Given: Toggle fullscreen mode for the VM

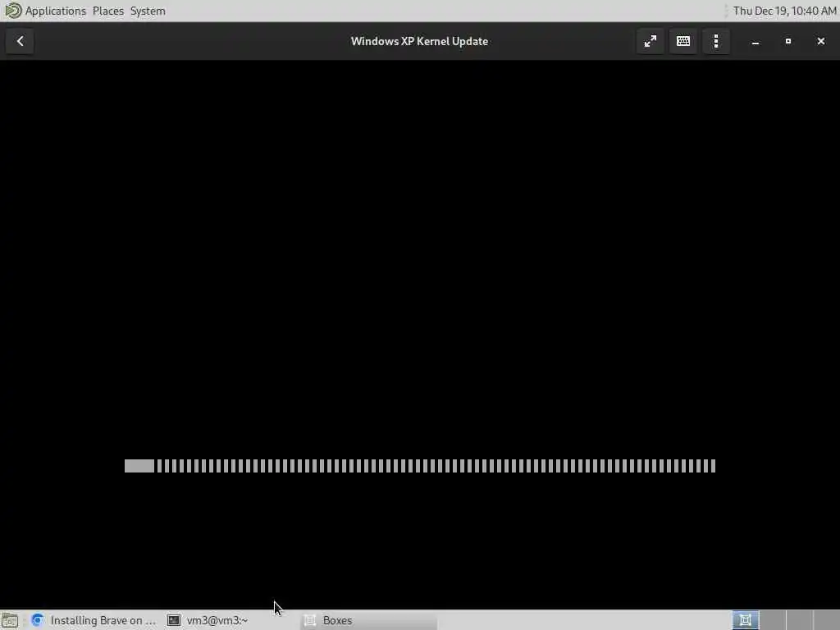Looking at the screenshot, I should pyautogui.click(x=650, y=41).
